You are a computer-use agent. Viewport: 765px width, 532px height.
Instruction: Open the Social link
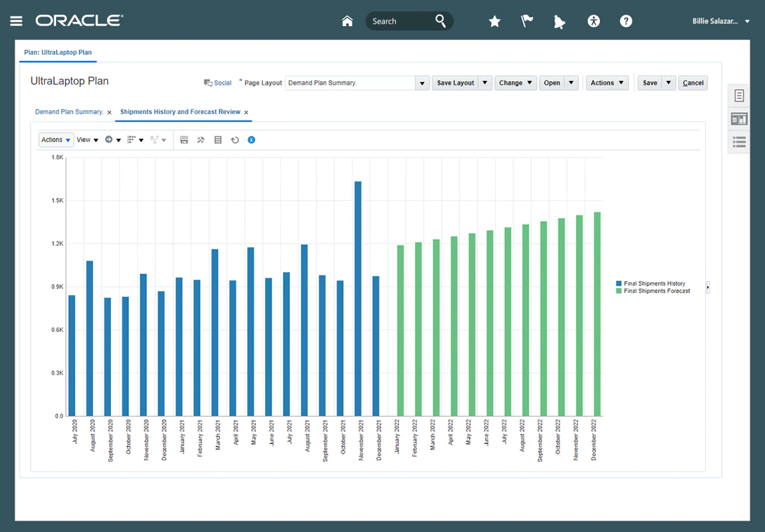click(218, 83)
